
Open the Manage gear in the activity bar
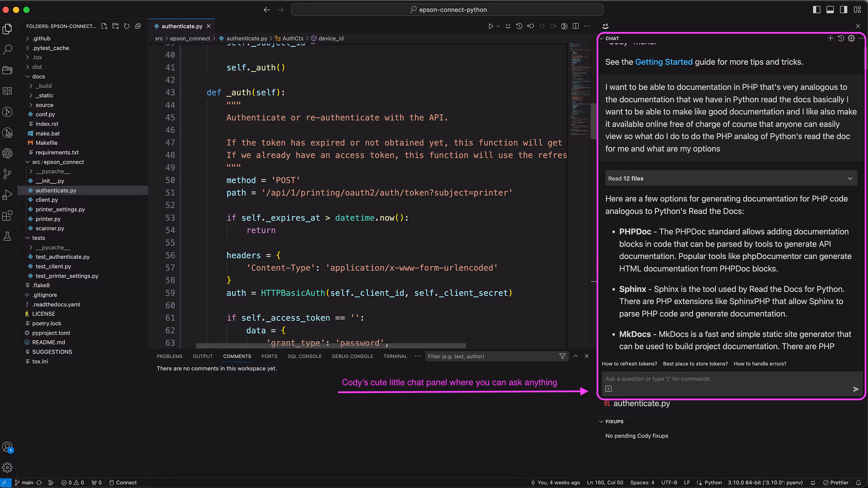7,467
